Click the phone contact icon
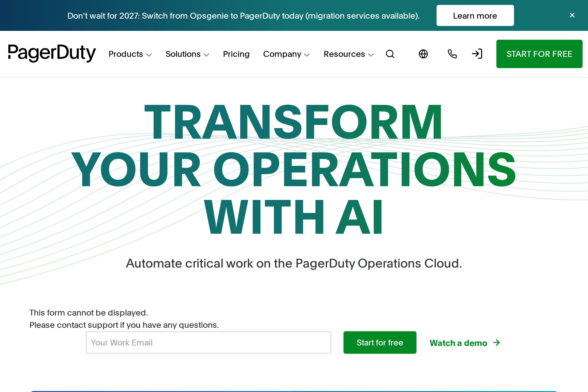 pyautogui.click(x=452, y=54)
